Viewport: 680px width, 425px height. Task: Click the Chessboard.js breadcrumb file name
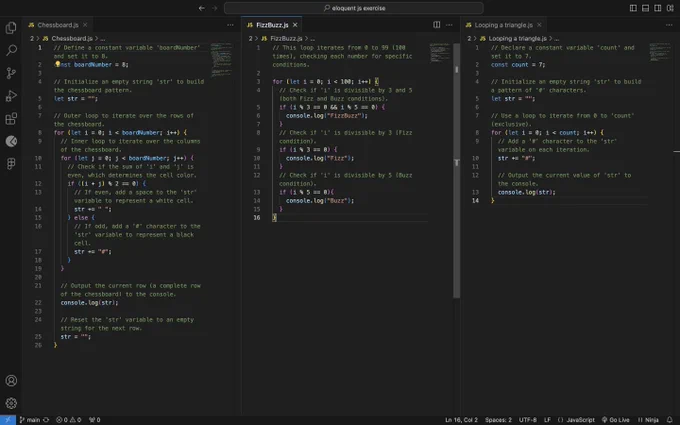pyautogui.click(x=72, y=39)
